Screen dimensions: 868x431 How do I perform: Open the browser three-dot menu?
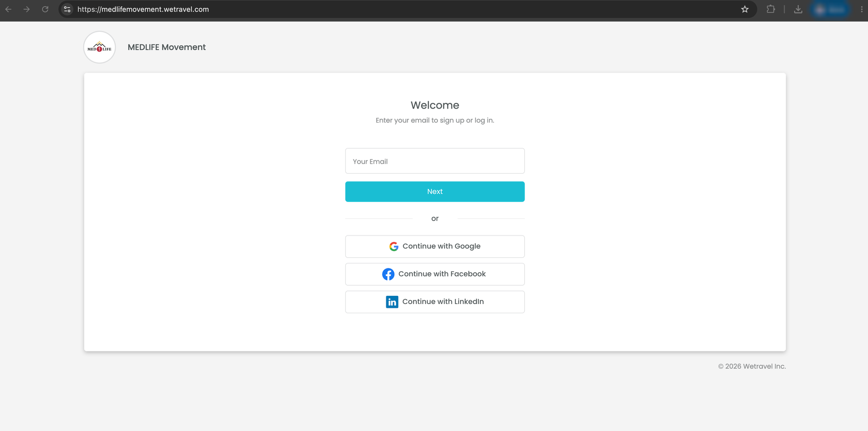tap(861, 9)
